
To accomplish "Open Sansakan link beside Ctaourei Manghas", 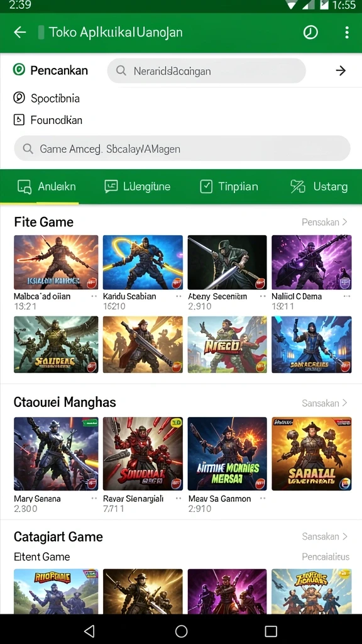I will pos(325,403).
